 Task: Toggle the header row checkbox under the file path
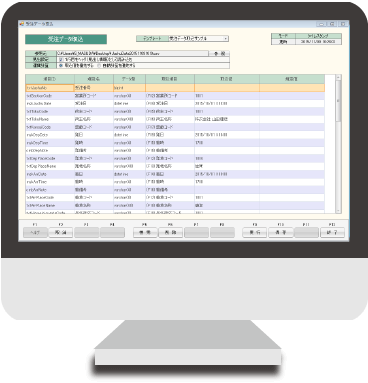(x=61, y=59)
